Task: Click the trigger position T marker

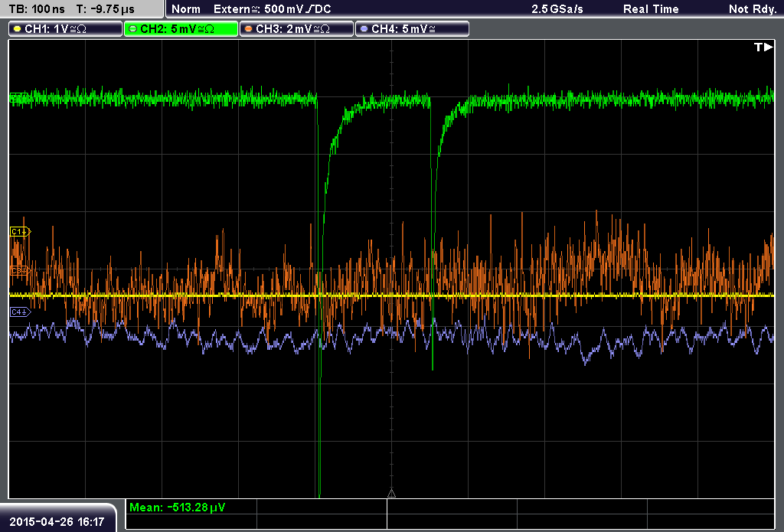Action: [763, 47]
